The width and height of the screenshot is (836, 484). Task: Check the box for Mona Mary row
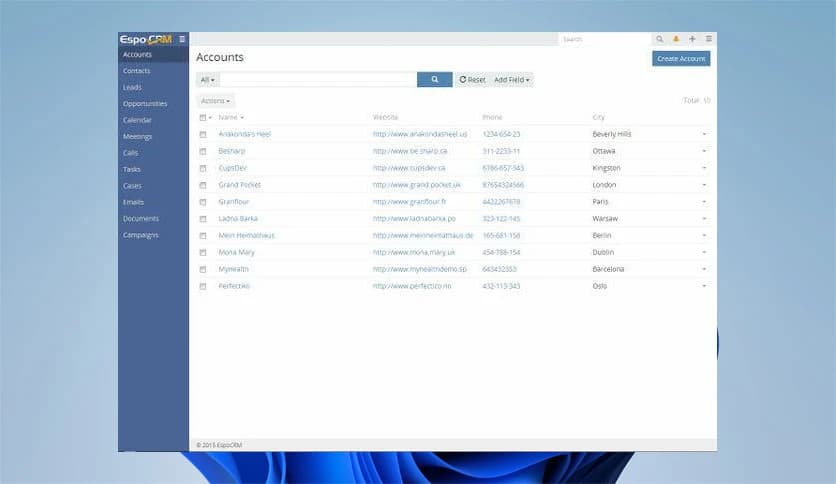[x=203, y=253]
